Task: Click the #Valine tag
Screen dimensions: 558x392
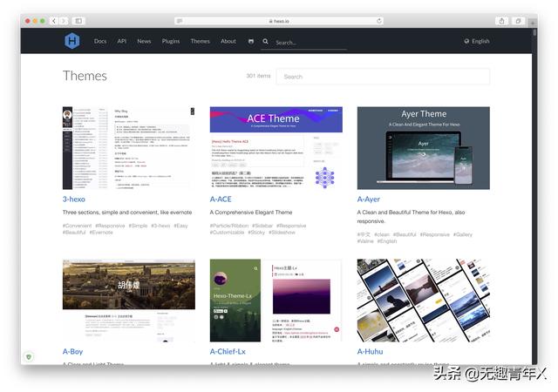Action: click(365, 241)
